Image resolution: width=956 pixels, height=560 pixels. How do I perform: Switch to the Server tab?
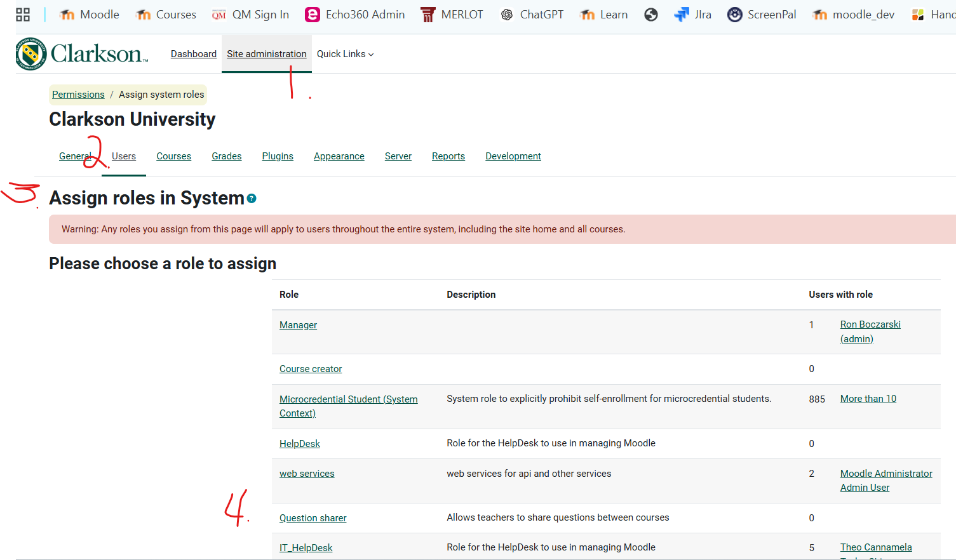(398, 156)
